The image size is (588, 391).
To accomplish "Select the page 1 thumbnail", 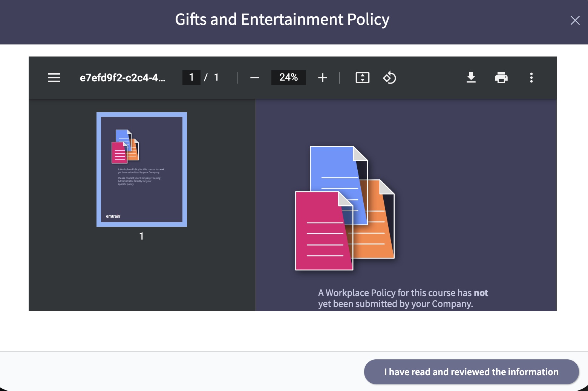I will tap(142, 170).
